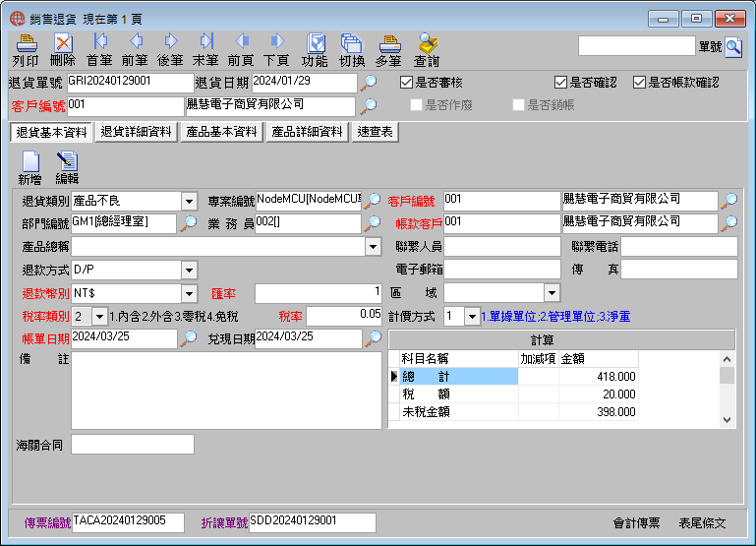Image resolution: width=756 pixels, height=546 pixels.
Task: Jump to last record with 末筆
Action: pyautogui.click(x=205, y=50)
